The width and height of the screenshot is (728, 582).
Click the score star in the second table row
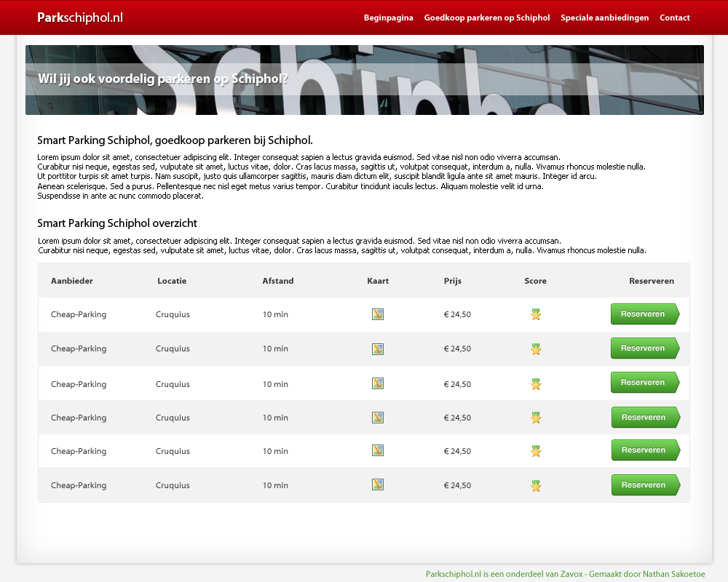pyautogui.click(x=536, y=349)
